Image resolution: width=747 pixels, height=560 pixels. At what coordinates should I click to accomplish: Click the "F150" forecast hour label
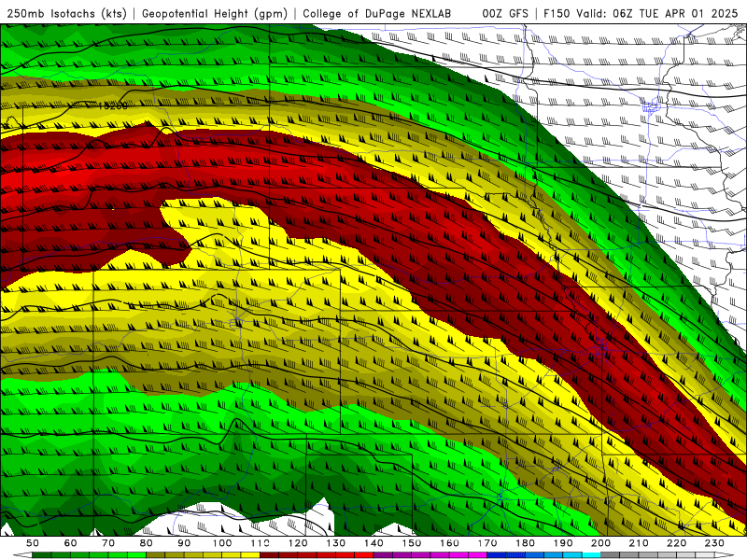tap(557, 13)
